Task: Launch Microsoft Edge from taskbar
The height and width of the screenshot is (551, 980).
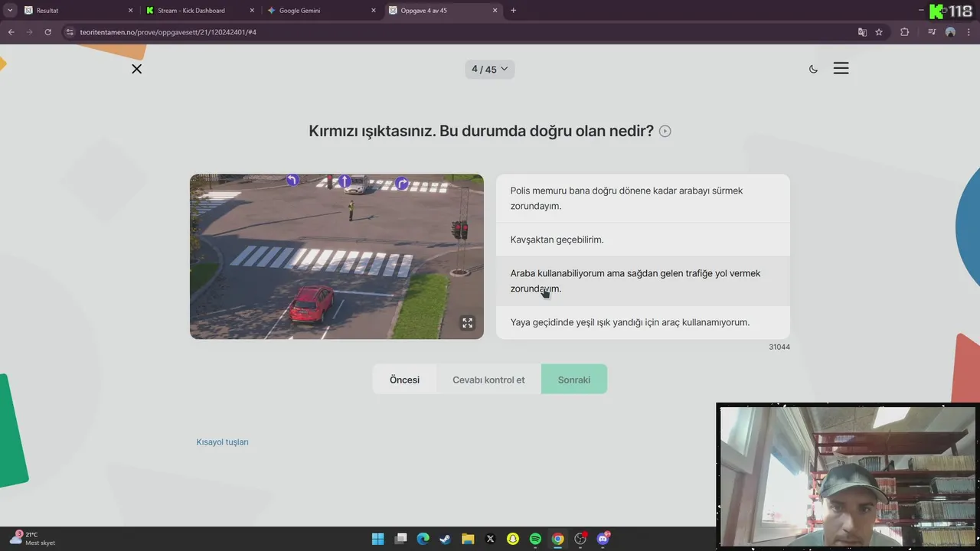Action: click(423, 539)
